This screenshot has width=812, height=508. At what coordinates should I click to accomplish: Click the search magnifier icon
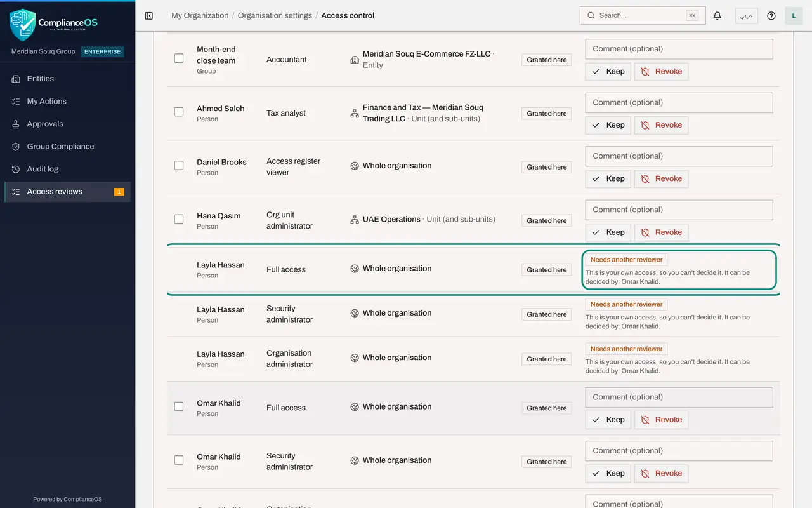coord(591,15)
